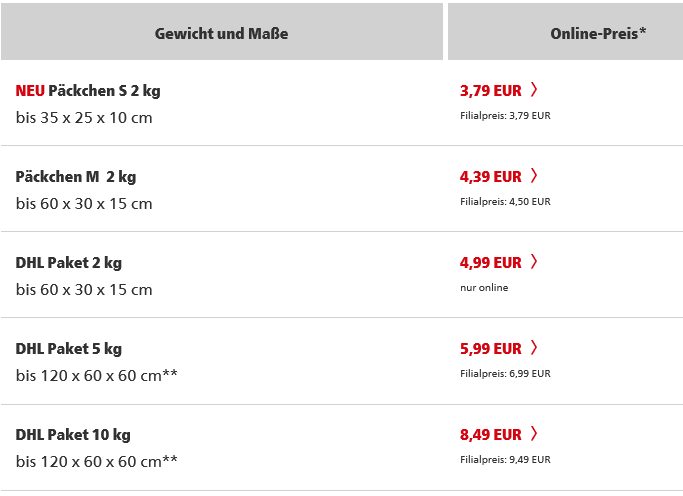Select the Päckchen M 2 kg title
The width and height of the screenshot is (683, 496).
click(x=76, y=177)
